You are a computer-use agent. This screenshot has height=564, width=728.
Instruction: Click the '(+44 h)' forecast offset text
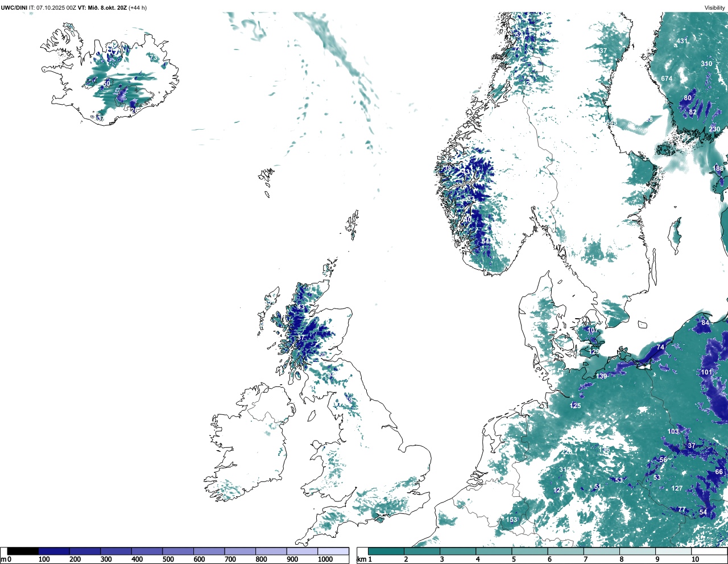(138, 7)
